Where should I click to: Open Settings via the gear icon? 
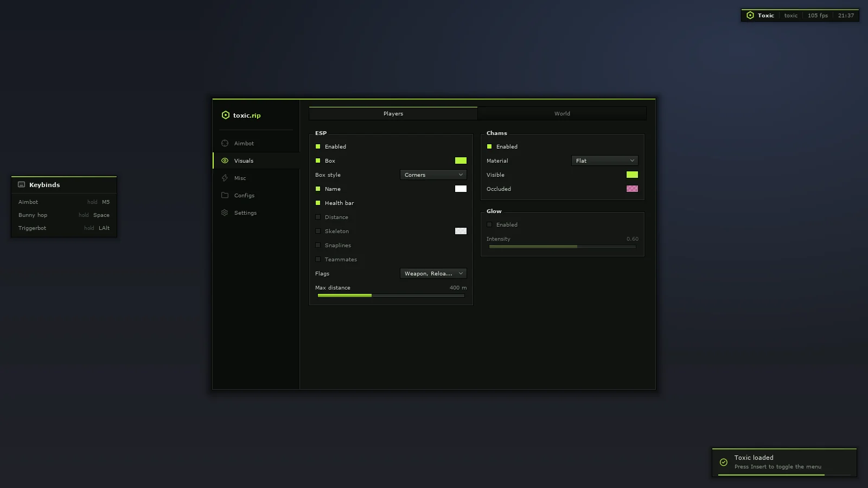tap(225, 213)
